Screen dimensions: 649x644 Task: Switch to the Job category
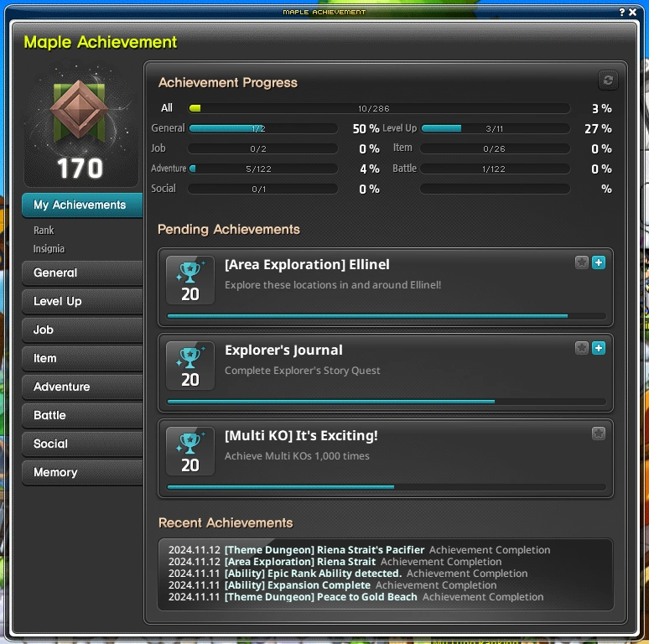click(x=82, y=330)
